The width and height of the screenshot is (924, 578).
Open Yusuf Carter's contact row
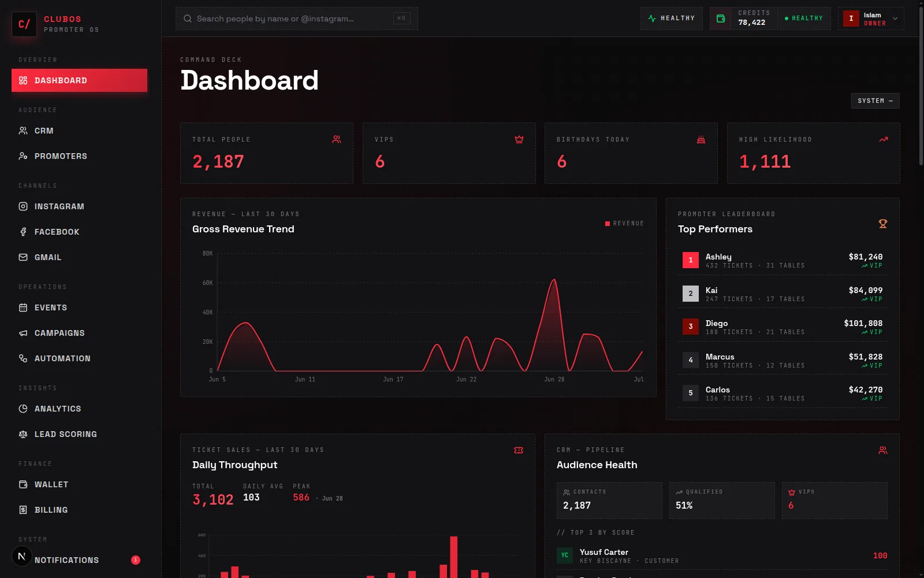point(722,556)
